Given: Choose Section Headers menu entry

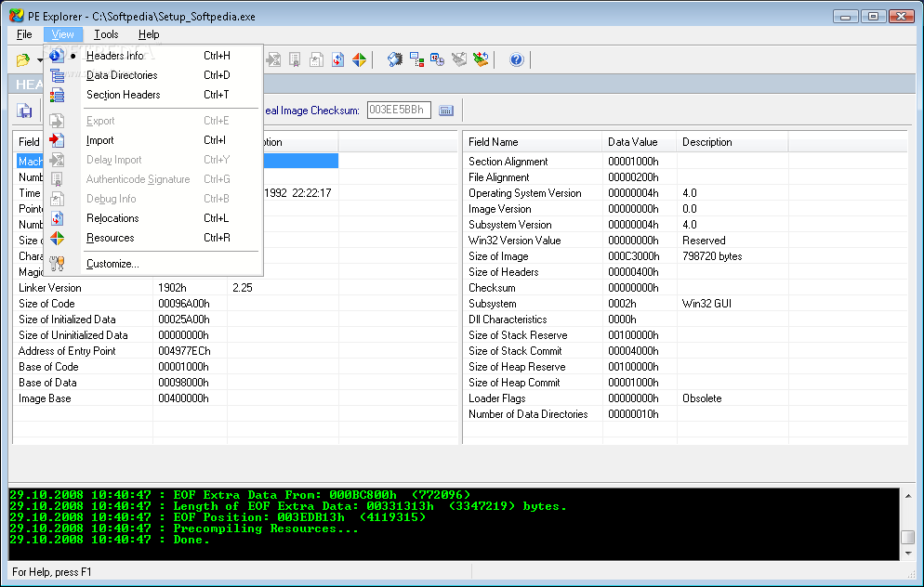Looking at the screenshot, I should [153, 95].
